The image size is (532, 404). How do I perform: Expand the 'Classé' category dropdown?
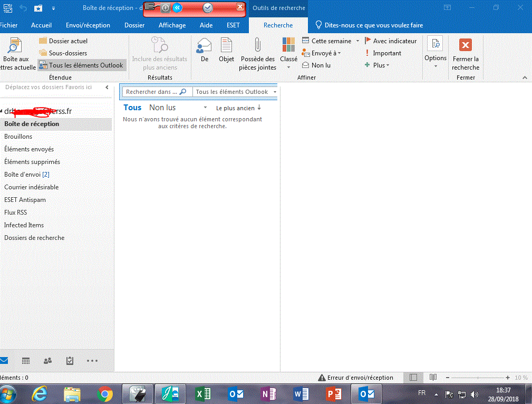[288, 53]
